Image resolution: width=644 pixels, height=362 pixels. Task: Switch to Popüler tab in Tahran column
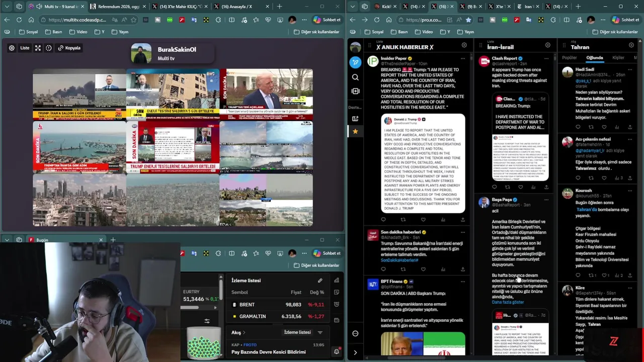tap(570, 58)
